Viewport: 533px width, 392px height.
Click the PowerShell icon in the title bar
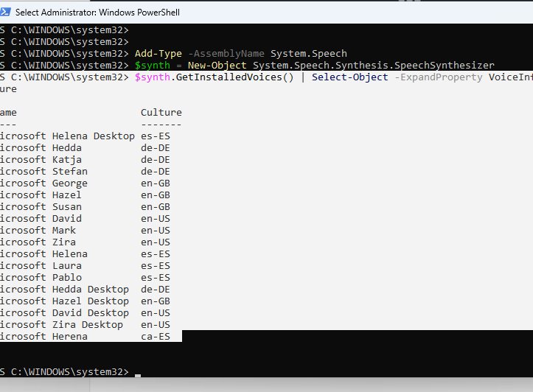pos(6,12)
